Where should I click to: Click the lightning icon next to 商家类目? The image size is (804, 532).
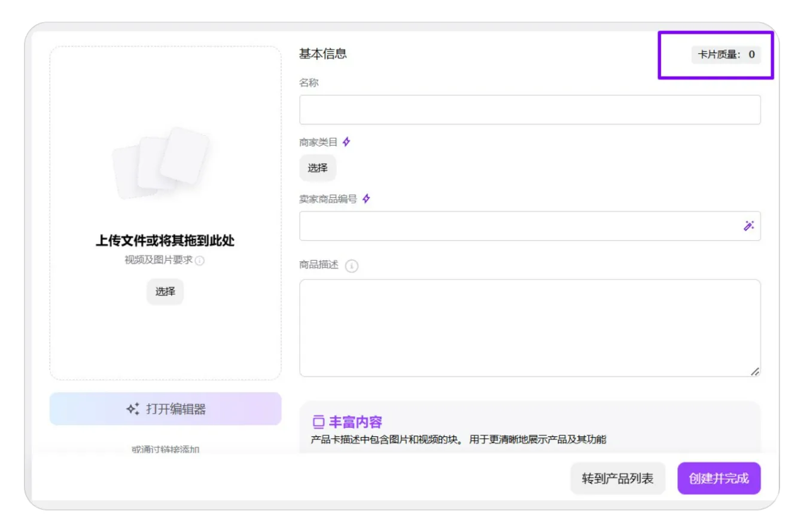[x=346, y=142]
